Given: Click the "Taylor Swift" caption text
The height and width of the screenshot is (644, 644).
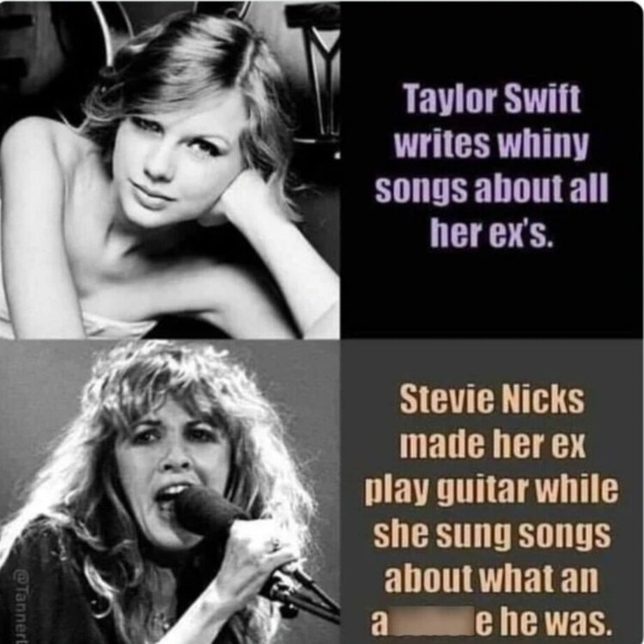Looking at the screenshot, I should pos(493,99).
